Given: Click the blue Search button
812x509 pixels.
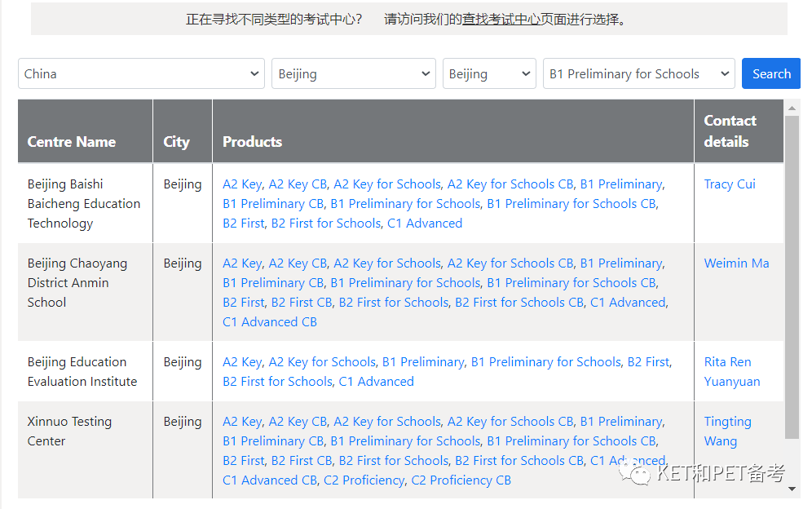Looking at the screenshot, I should coord(771,73).
